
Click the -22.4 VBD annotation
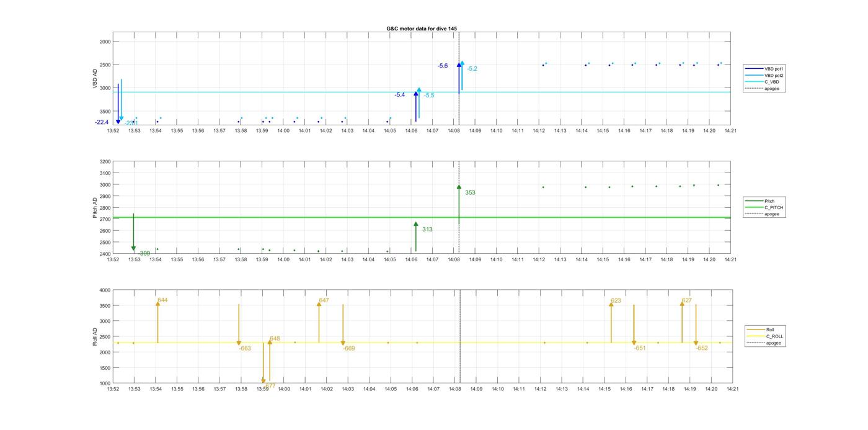click(102, 122)
